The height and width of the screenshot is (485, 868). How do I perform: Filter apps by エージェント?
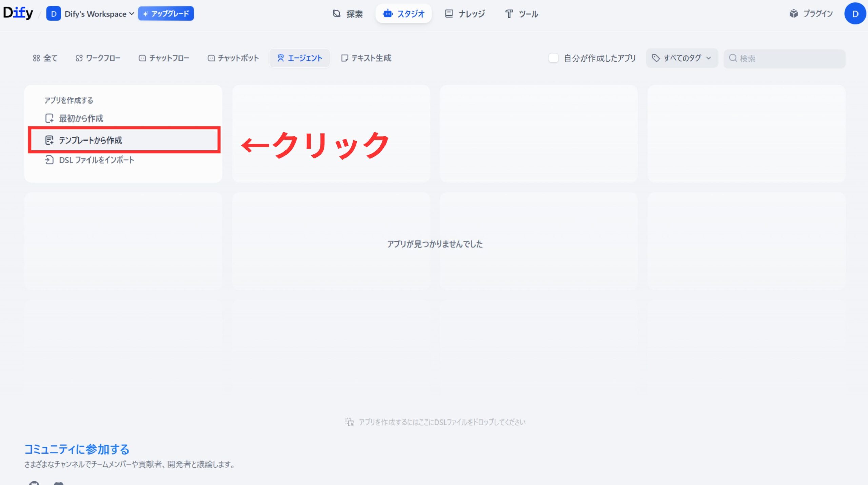pyautogui.click(x=300, y=58)
